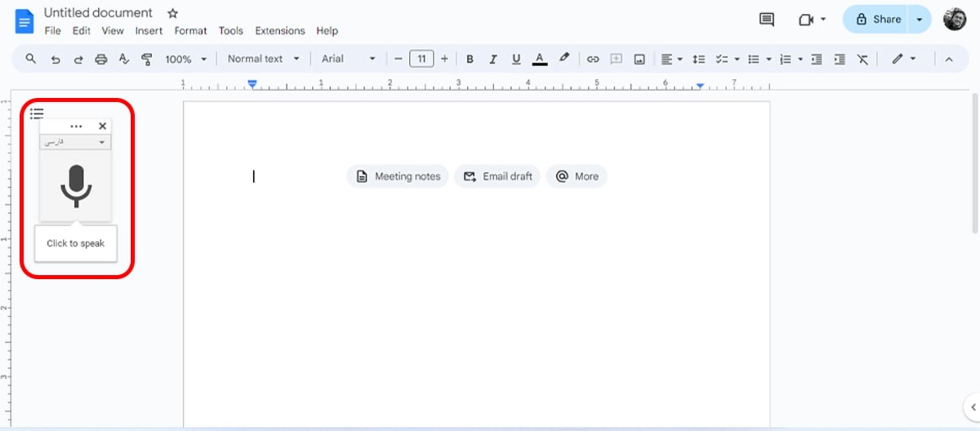Insert a checklist

(721, 59)
